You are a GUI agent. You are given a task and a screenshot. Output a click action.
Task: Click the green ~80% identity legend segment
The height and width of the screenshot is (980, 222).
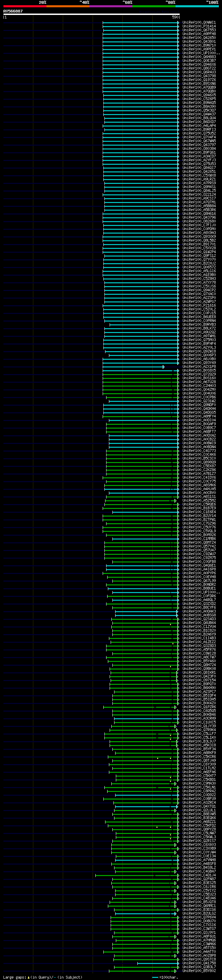154,6
